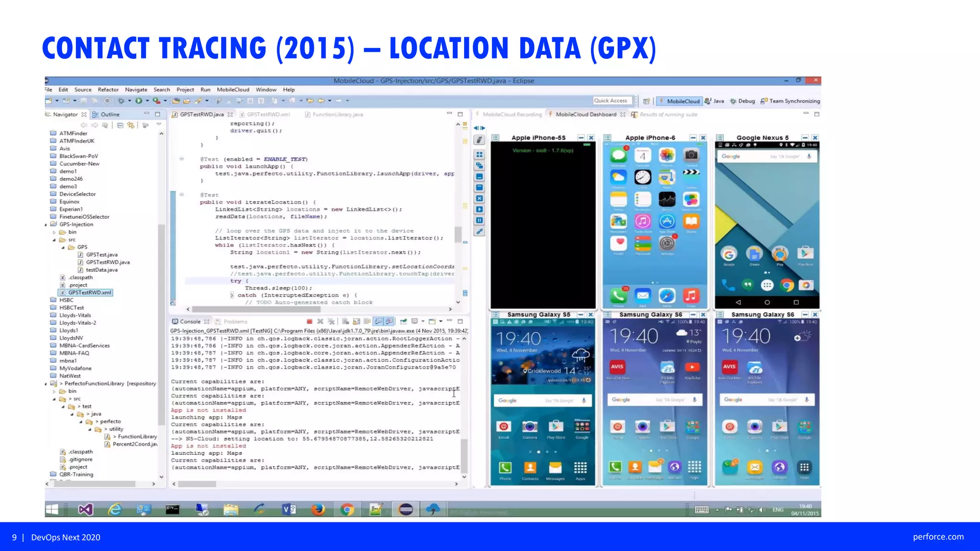Click the Link with Editor icon in Navigator
This screenshot has width=980, height=551.
tap(131, 125)
